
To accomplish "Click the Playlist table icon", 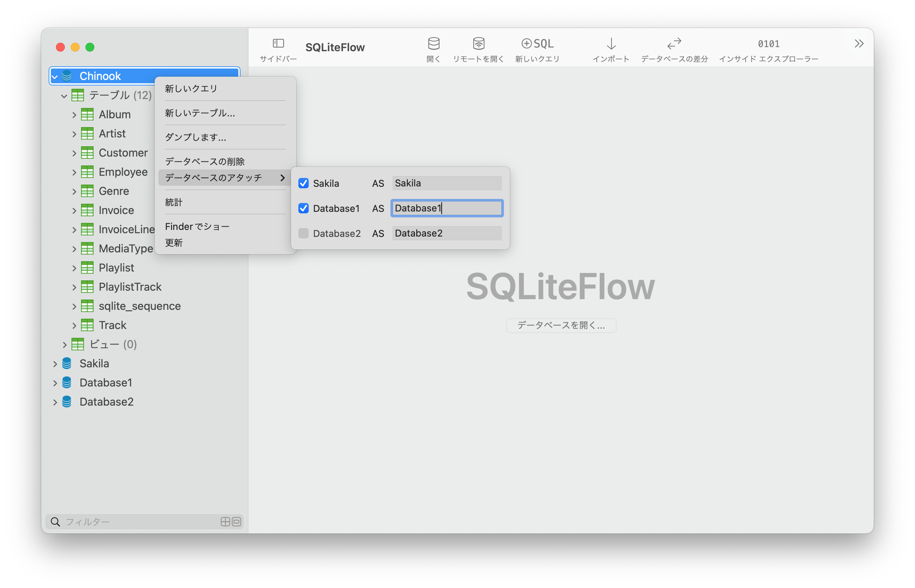I will point(87,267).
